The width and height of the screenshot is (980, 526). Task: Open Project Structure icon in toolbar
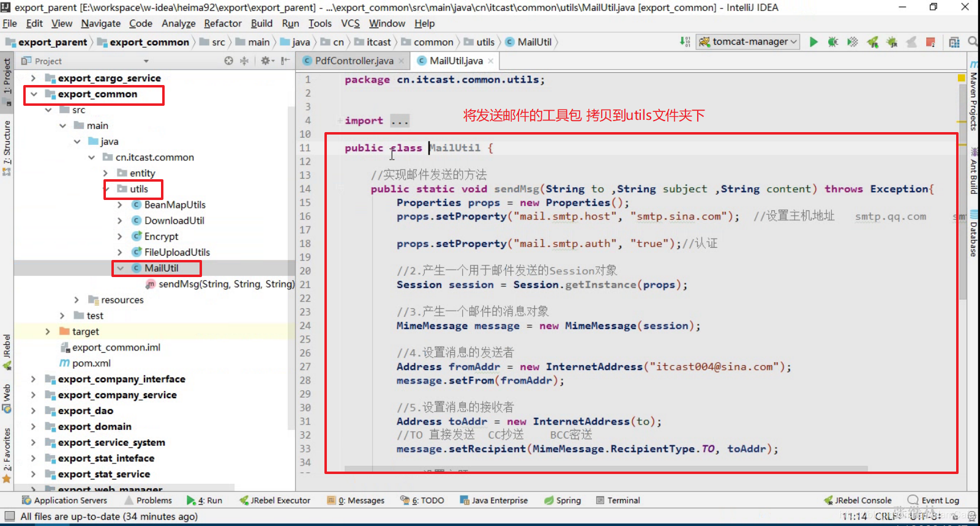click(954, 42)
